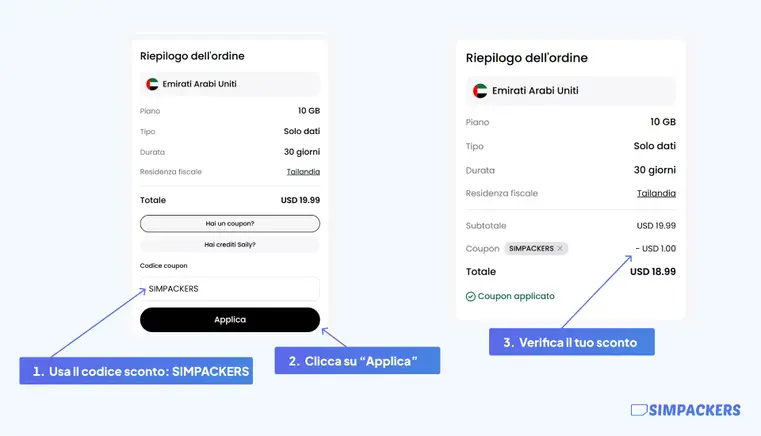The image size is (761, 436).
Task: Click the "Residenza fiscale" label in right summary
Action: [x=502, y=193]
